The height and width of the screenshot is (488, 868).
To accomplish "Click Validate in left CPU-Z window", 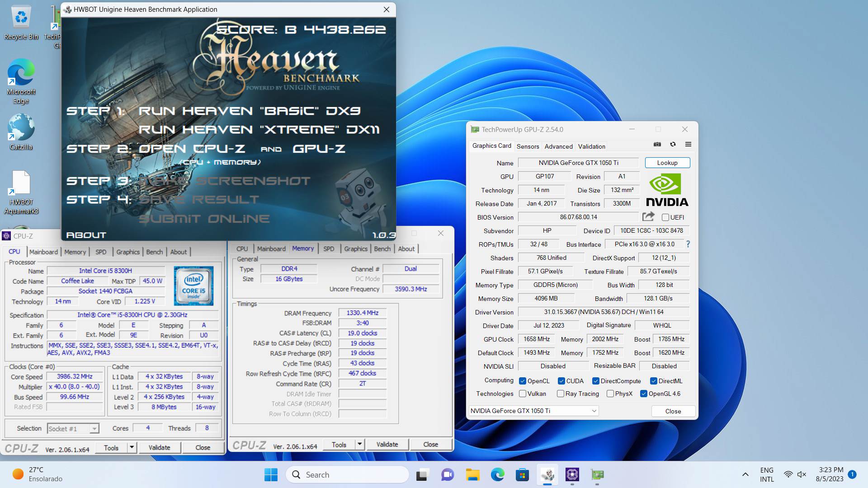I will pos(160,447).
